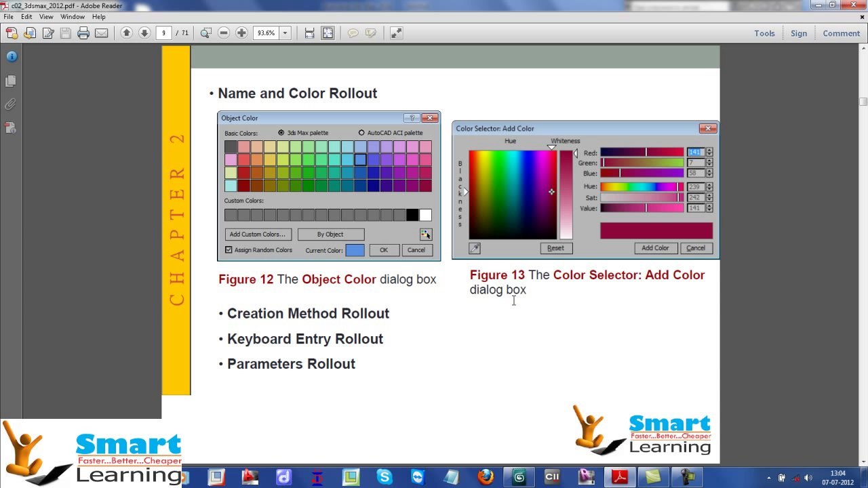868x488 pixels.
Task: Go to the next page with the down arrow
Action: (144, 33)
